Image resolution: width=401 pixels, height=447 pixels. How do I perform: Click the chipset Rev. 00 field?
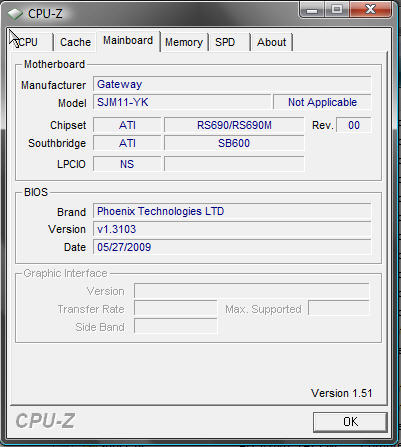(x=354, y=125)
